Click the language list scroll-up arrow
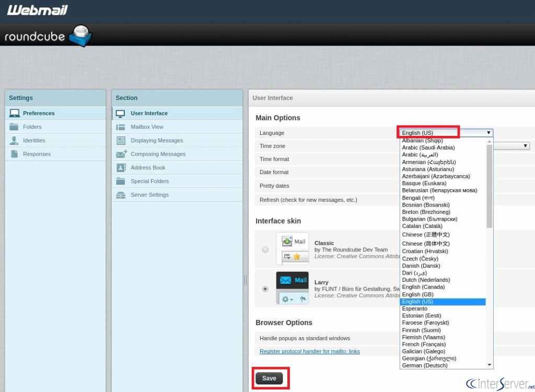Viewport: 535px width, 392px height. pos(489,141)
